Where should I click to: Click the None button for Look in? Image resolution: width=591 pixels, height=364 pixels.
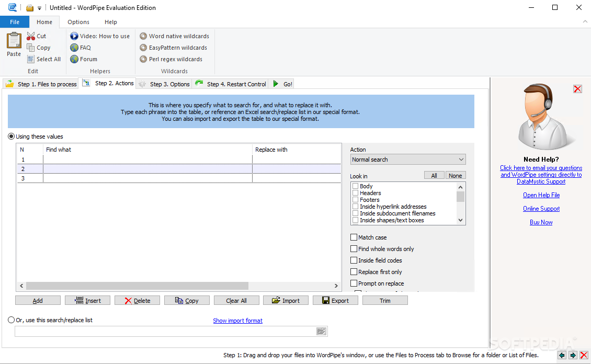click(456, 176)
